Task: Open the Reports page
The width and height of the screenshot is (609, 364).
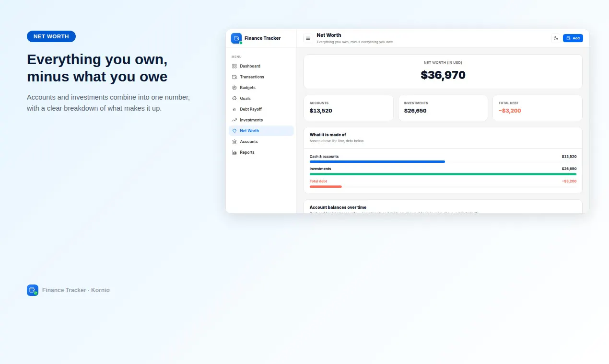Action: coord(261,152)
